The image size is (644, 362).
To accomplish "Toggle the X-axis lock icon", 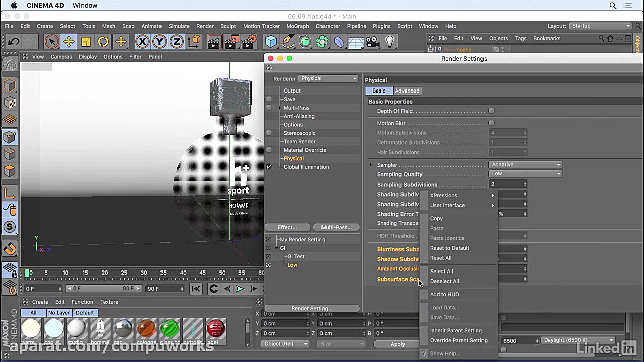I will pos(142,42).
